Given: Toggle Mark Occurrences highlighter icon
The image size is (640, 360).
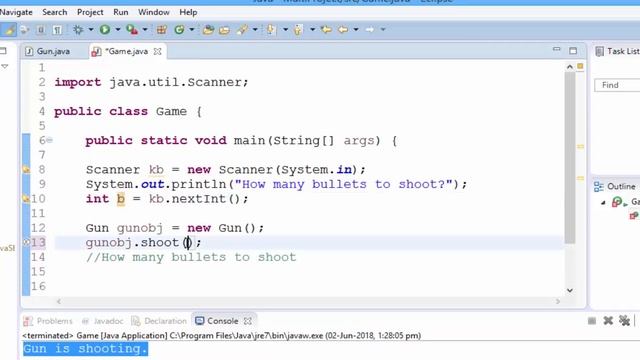Looking at the screenshot, I should coord(9,29).
